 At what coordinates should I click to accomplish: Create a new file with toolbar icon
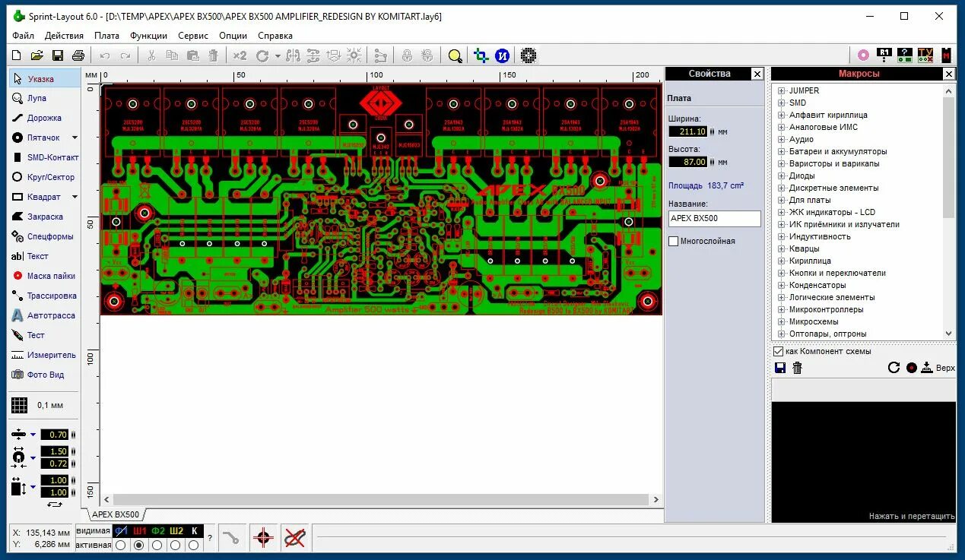pyautogui.click(x=17, y=55)
